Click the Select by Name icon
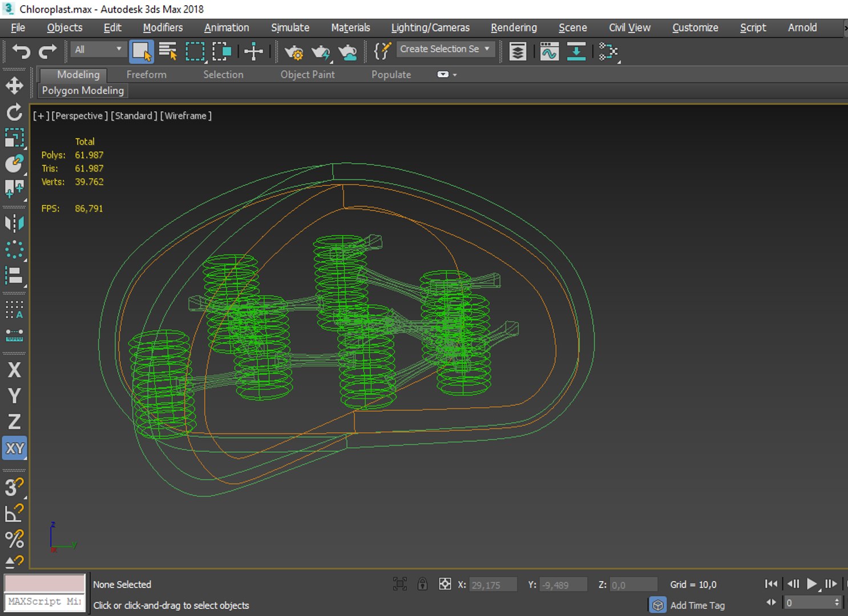The height and width of the screenshot is (616, 848). click(x=168, y=52)
